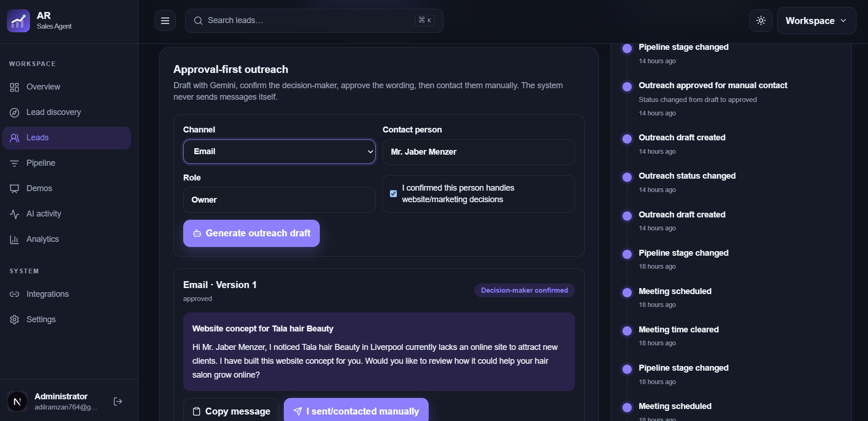Toggle the sidebar with the hamburger icon

pos(165,21)
